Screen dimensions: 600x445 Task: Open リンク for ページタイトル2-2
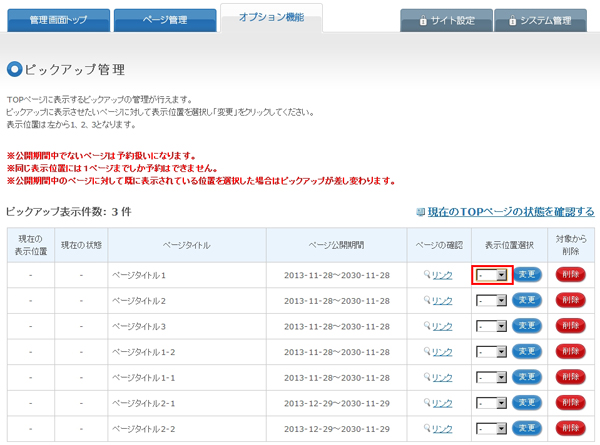(442, 430)
